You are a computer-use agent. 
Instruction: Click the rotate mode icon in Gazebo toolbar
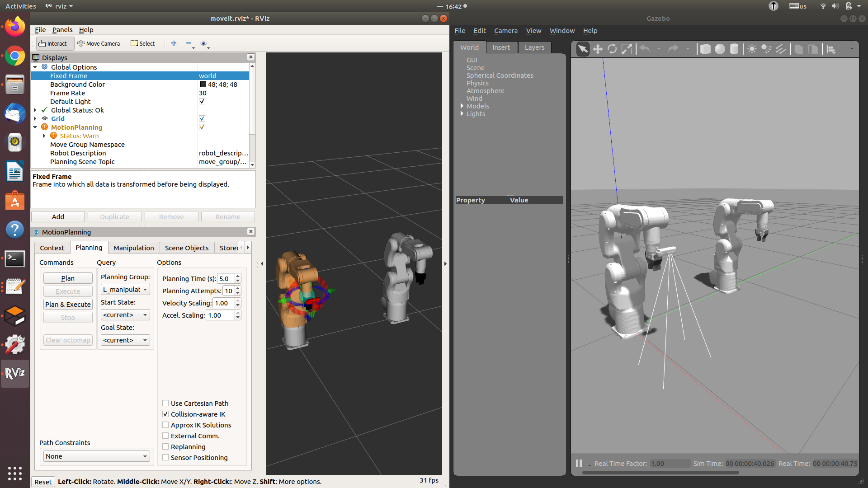tap(610, 49)
